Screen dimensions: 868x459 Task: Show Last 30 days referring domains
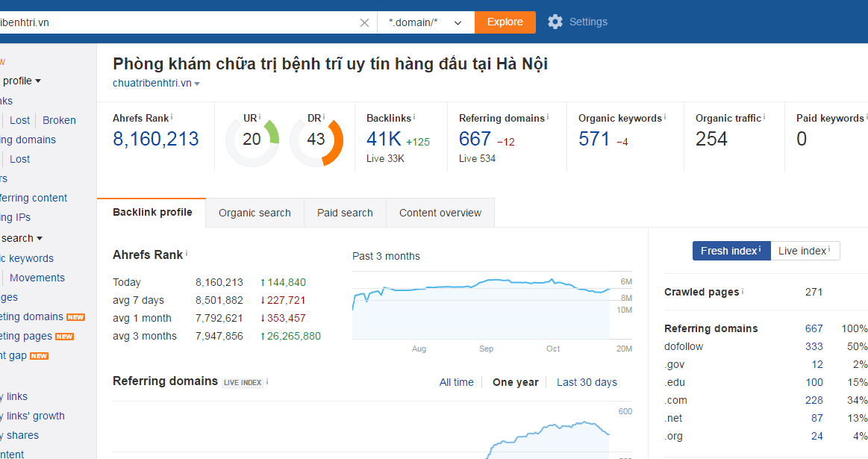pyautogui.click(x=587, y=382)
